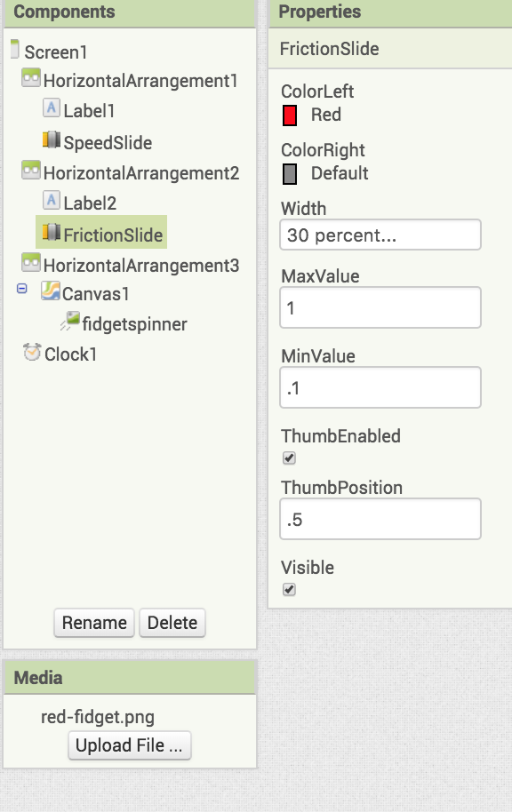Select the fidgetspinner sprite name

tap(135, 324)
